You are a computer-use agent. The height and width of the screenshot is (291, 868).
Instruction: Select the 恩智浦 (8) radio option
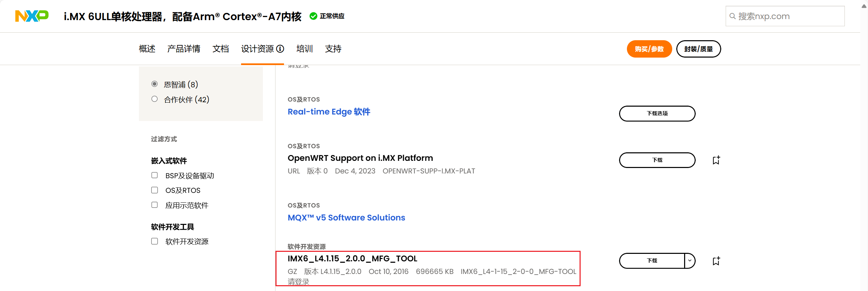[x=155, y=84]
